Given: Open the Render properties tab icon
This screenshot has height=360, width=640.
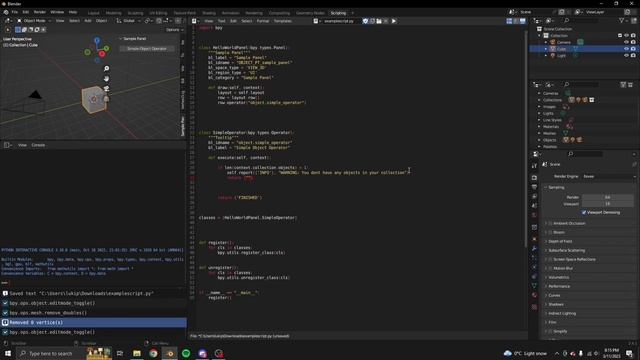Looking at the screenshot, I should click(x=534, y=178).
